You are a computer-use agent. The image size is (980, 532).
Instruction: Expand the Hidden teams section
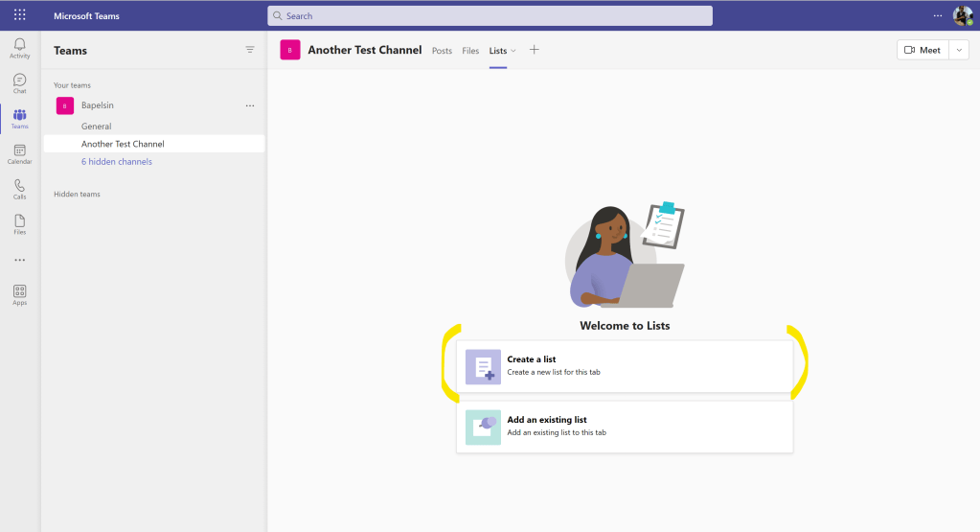point(77,195)
